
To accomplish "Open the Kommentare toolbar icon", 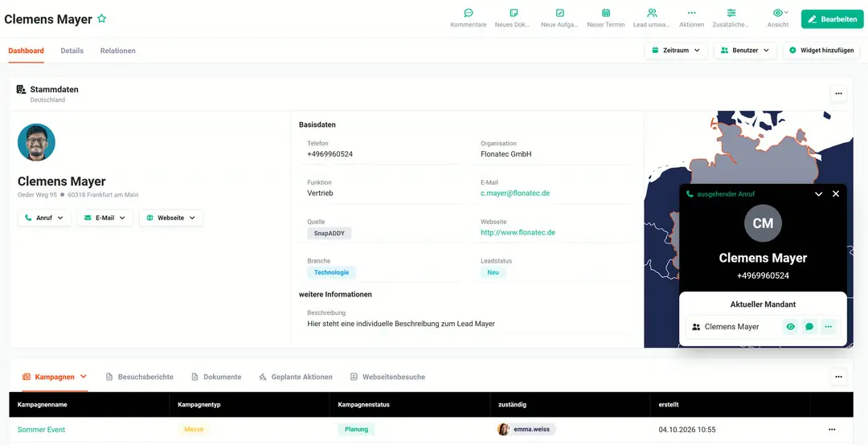I will click(x=469, y=18).
